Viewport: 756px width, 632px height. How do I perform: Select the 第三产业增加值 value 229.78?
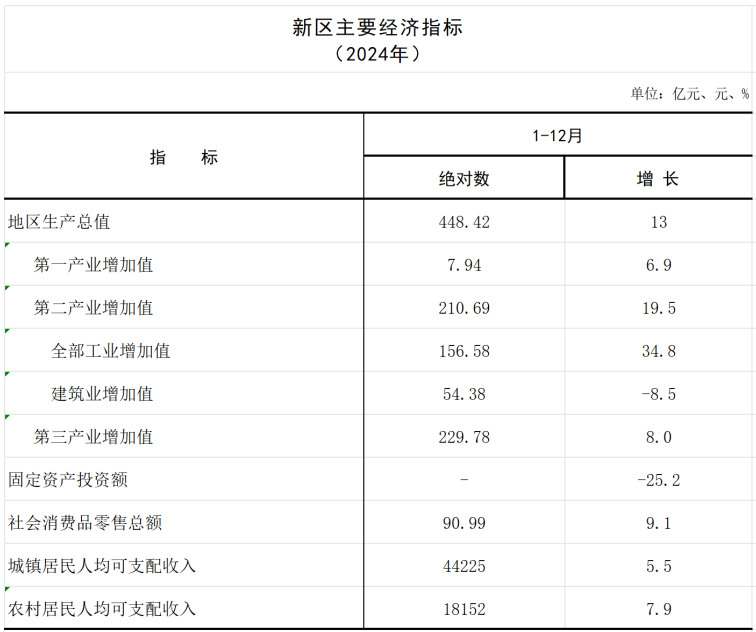[x=464, y=437]
